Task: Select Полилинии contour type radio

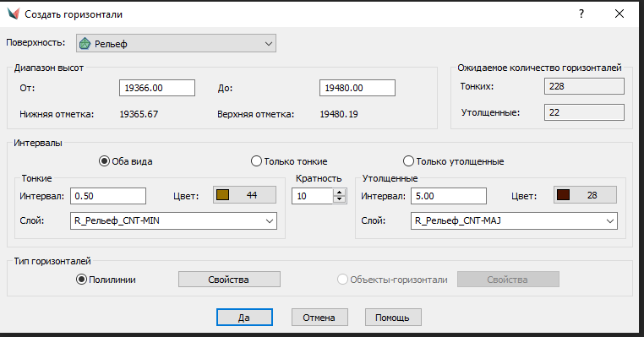Action: tap(81, 280)
